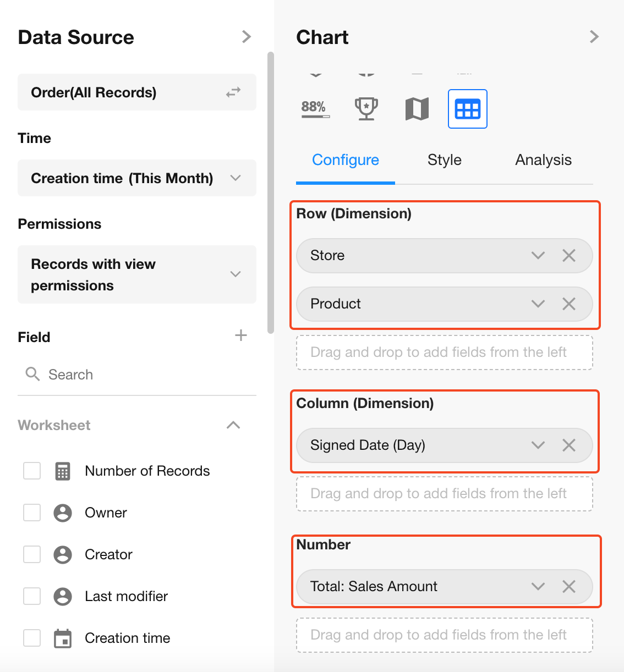Open the Analysis tab
This screenshot has width=624, height=672.
[543, 160]
